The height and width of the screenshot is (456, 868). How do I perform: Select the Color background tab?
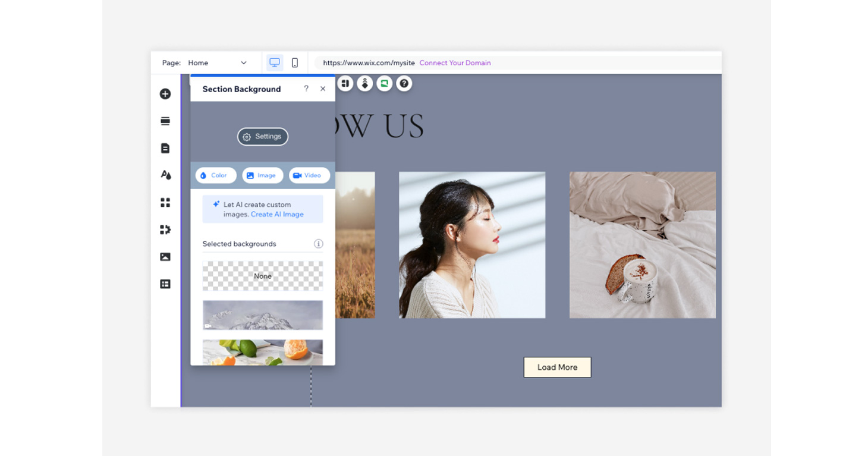216,175
